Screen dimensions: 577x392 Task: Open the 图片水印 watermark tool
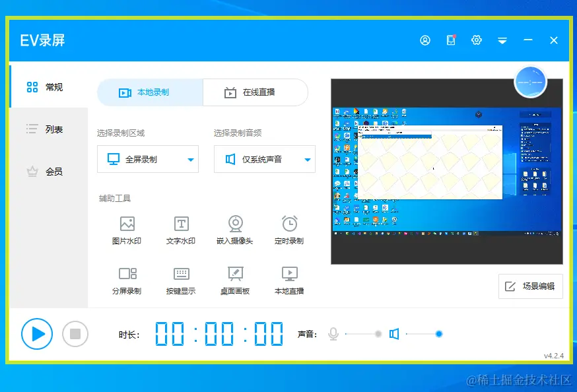tap(126, 230)
